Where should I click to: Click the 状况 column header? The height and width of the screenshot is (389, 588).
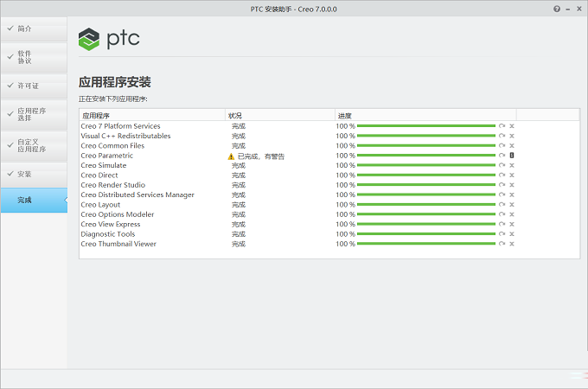(280, 116)
